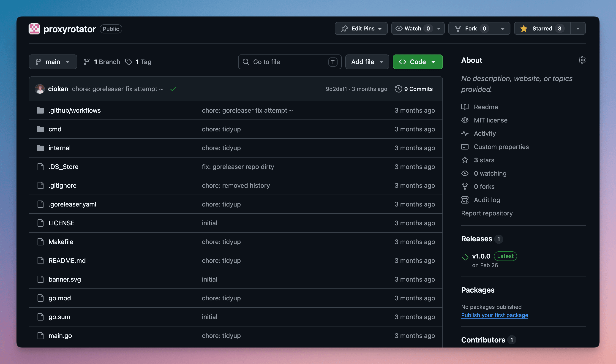Open the Add file dropdown
Image resolution: width=616 pixels, height=364 pixels.
(x=367, y=62)
